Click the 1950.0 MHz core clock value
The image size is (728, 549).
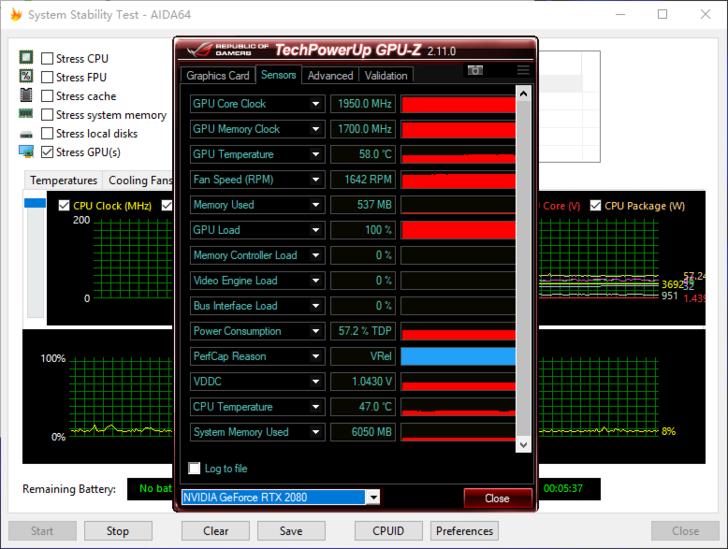coord(363,104)
